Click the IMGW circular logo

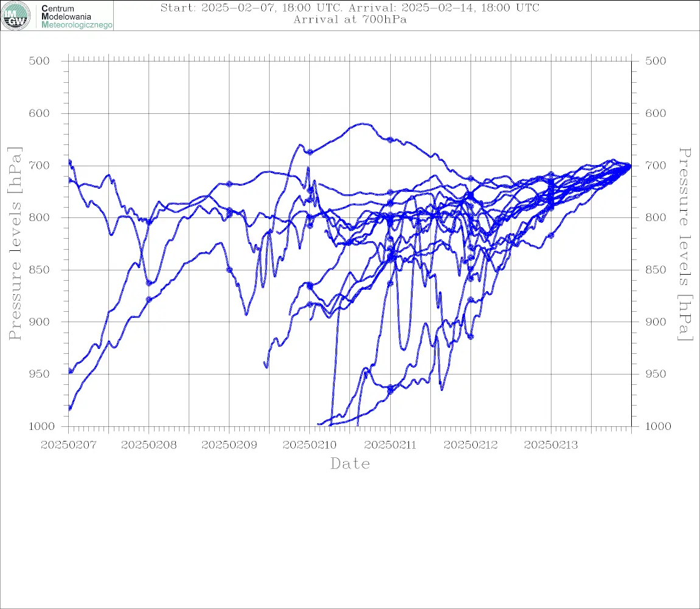pyautogui.click(x=16, y=16)
